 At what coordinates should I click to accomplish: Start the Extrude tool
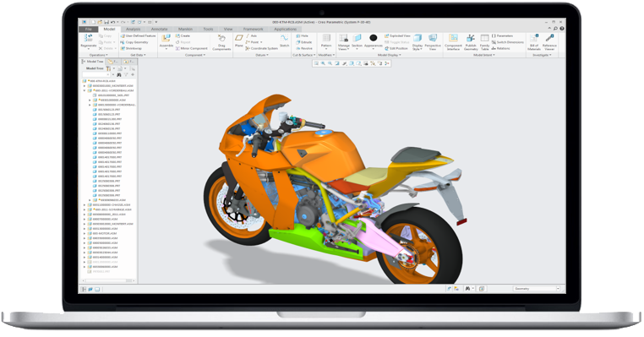tap(304, 42)
